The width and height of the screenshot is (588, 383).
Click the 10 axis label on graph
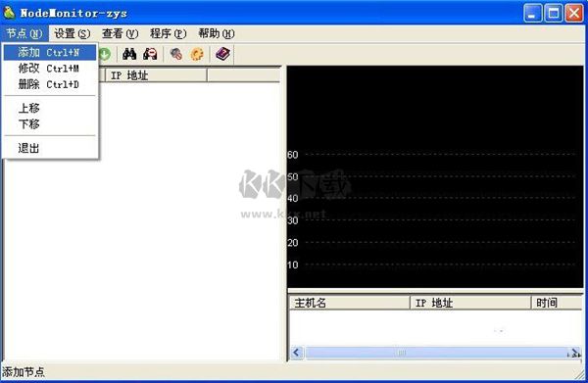(x=293, y=264)
